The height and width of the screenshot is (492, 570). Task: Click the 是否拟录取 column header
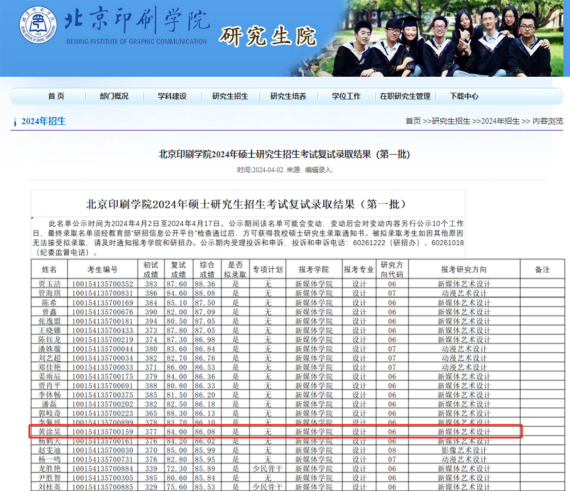click(235, 269)
